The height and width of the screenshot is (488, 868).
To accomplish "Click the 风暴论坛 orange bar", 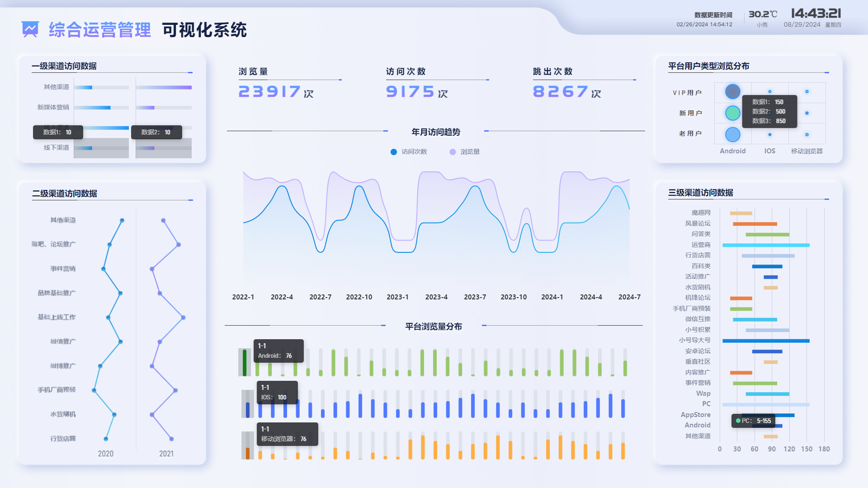I will coord(755,224).
